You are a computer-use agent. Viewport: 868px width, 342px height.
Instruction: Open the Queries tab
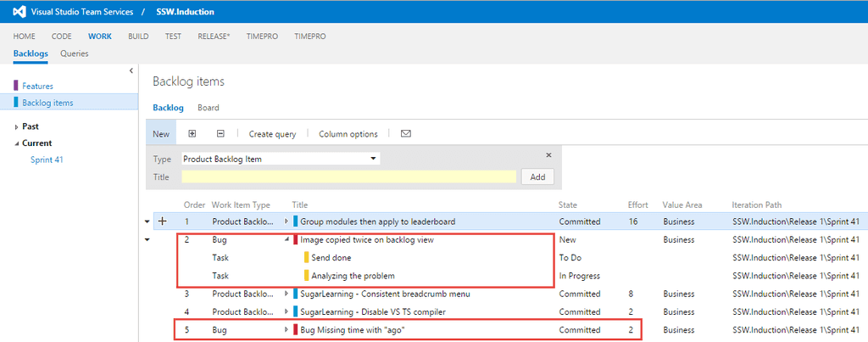[x=75, y=53]
